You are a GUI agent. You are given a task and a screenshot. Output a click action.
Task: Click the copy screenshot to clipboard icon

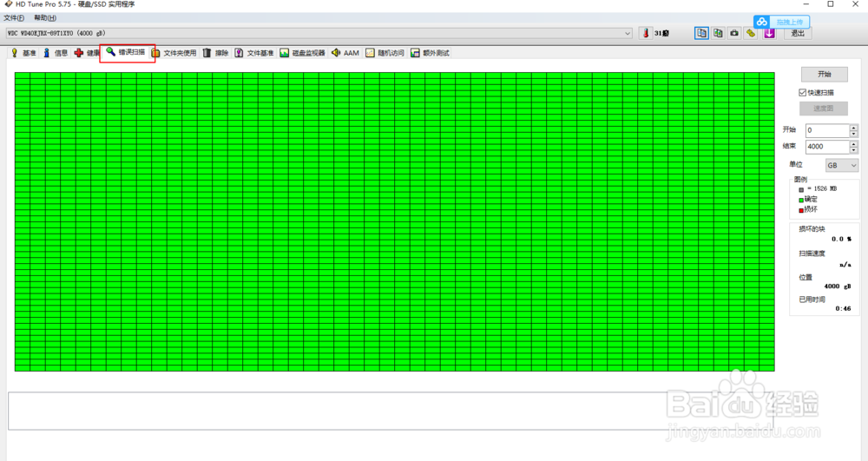coord(718,33)
